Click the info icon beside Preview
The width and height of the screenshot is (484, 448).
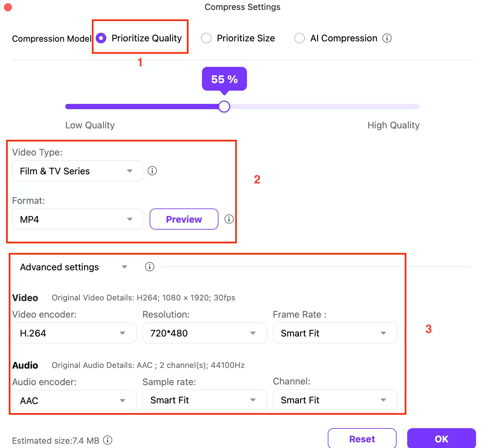click(229, 219)
